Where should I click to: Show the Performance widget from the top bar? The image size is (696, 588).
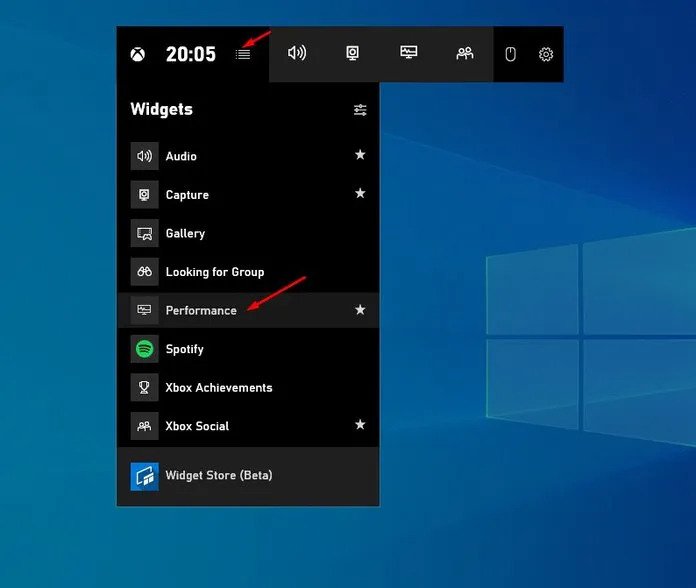408,52
